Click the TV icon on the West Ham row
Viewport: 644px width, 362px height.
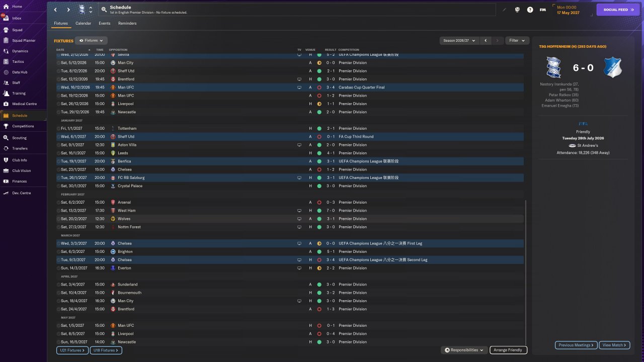pyautogui.click(x=299, y=211)
